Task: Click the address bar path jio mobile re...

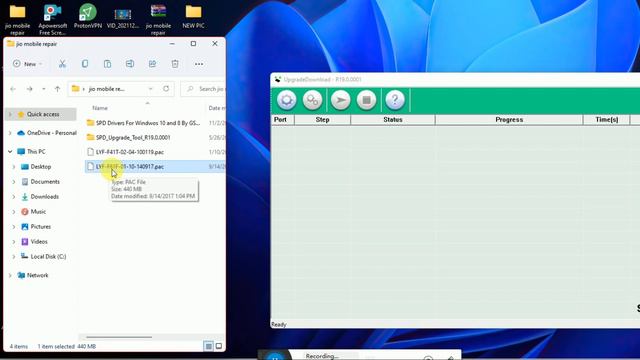Action: coord(107,89)
